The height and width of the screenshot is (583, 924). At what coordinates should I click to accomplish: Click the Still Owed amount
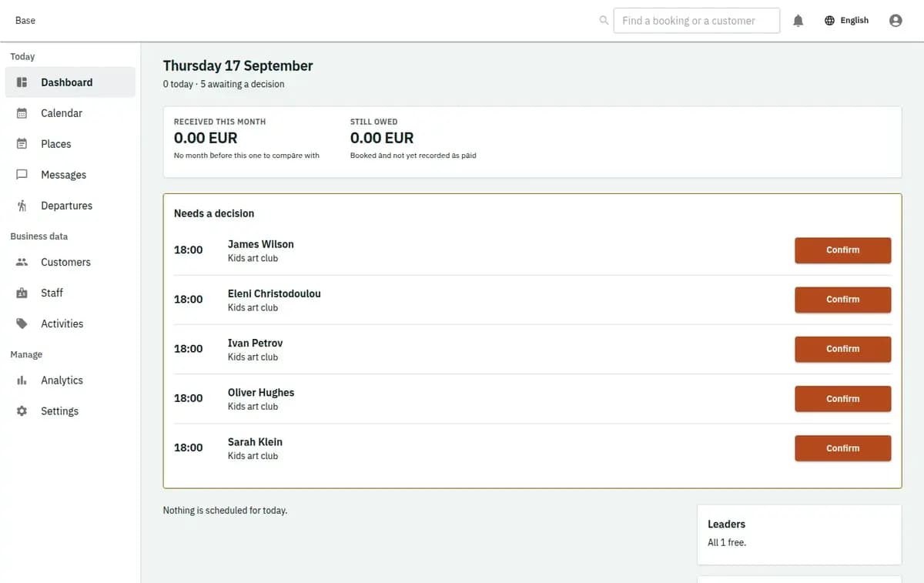pos(382,138)
